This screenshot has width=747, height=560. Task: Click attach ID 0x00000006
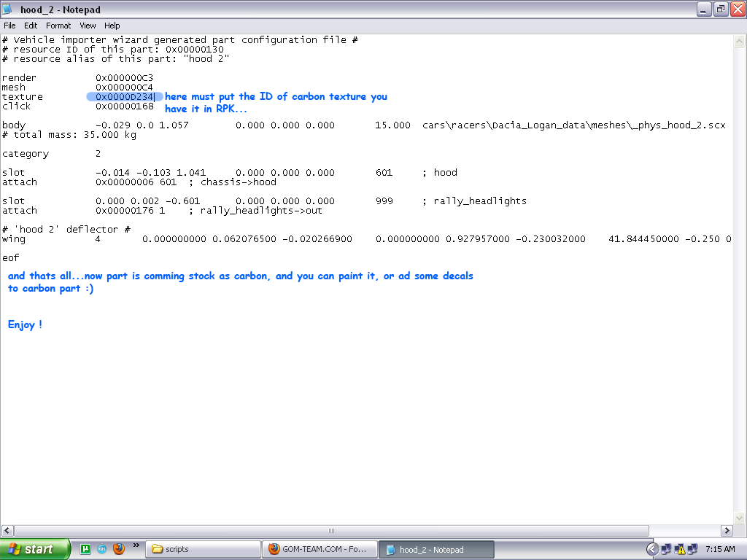coord(124,182)
